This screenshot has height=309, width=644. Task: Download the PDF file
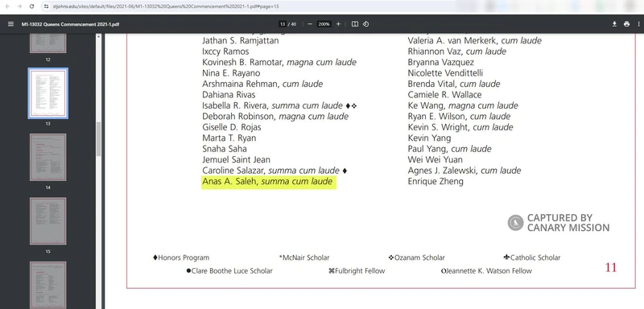click(x=614, y=24)
